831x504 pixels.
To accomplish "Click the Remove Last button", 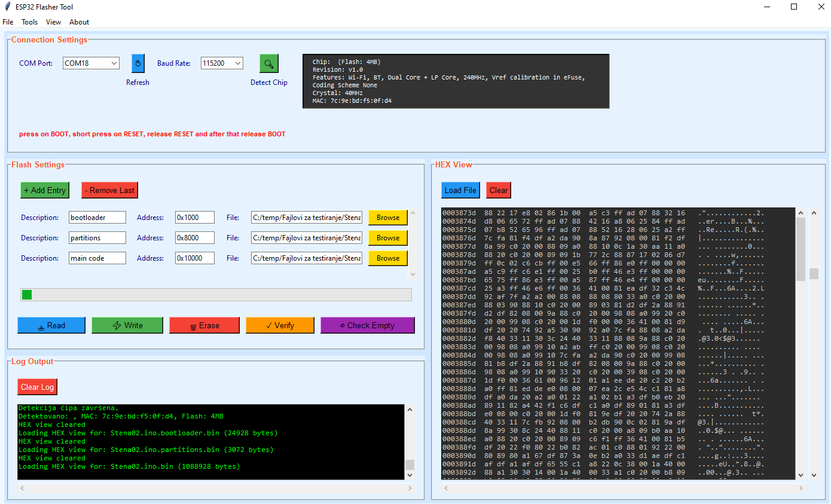I will pyautogui.click(x=109, y=190).
